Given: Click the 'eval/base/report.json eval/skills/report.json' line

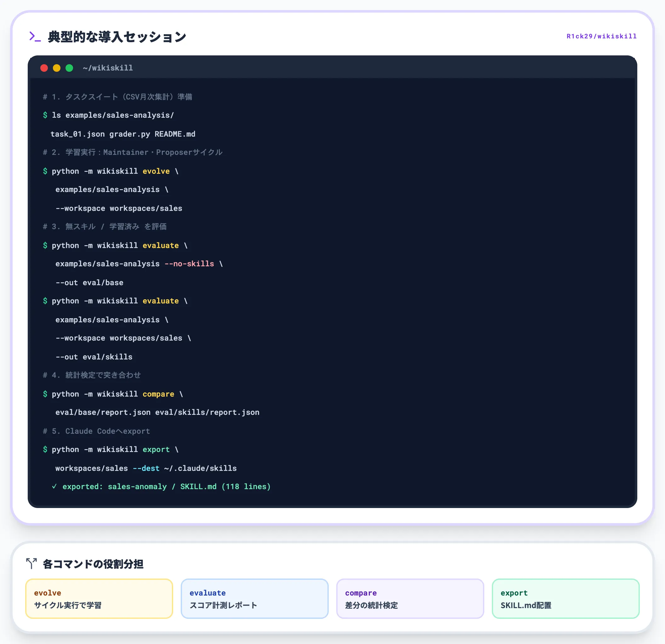Looking at the screenshot, I should pos(157,412).
